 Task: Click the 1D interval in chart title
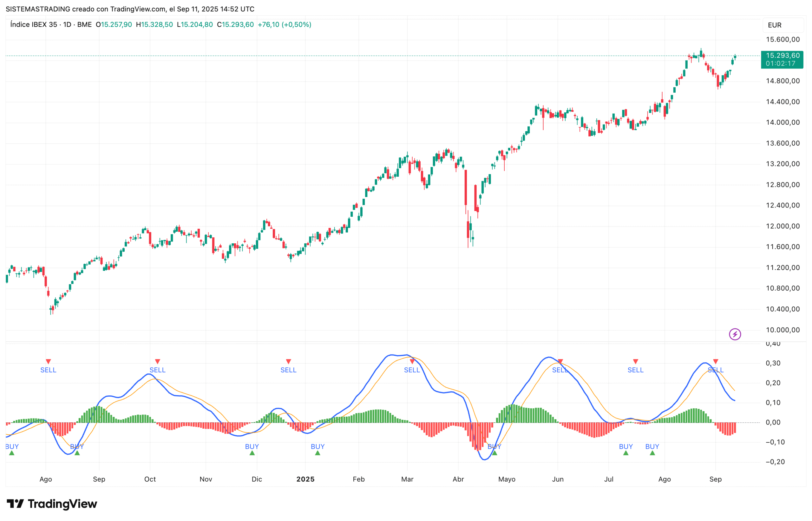click(67, 25)
